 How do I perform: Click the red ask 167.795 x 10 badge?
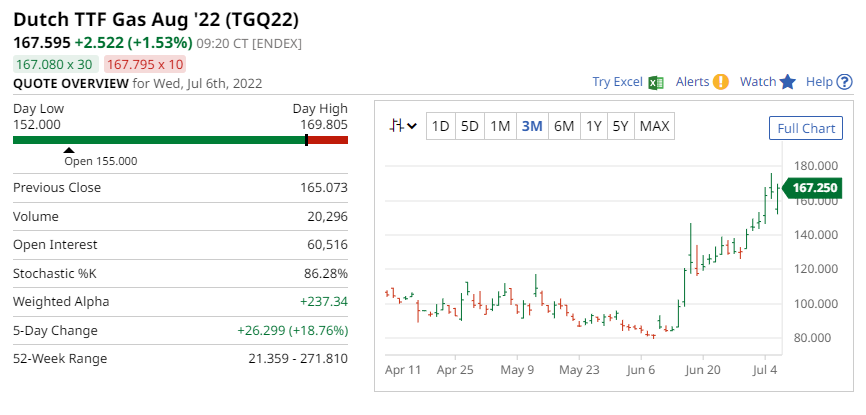(x=145, y=65)
